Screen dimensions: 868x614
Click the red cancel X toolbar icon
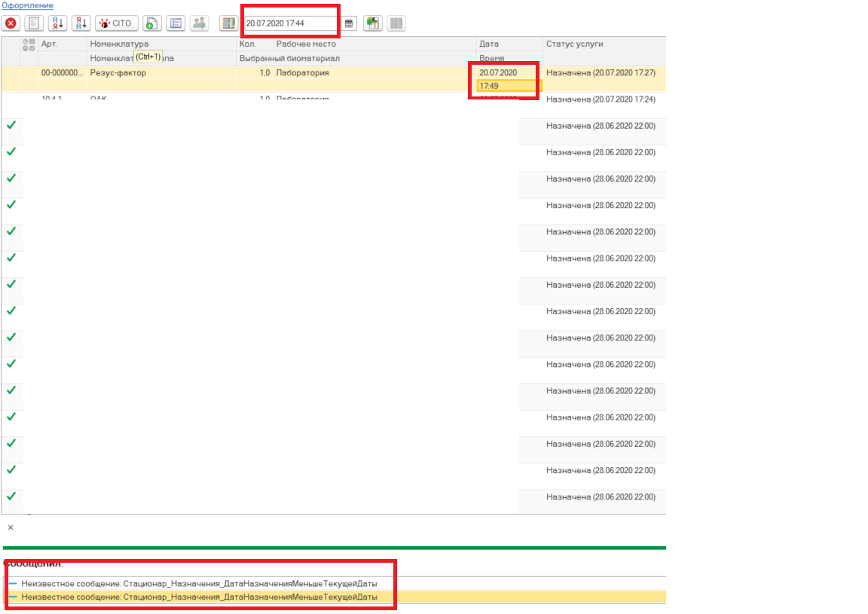coord(11,23)
